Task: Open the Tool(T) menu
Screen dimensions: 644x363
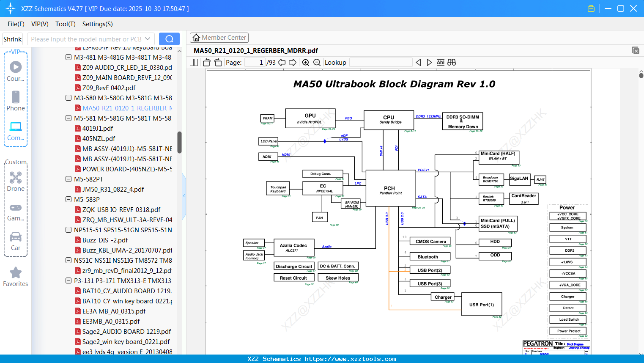Action: pos(65,24)
